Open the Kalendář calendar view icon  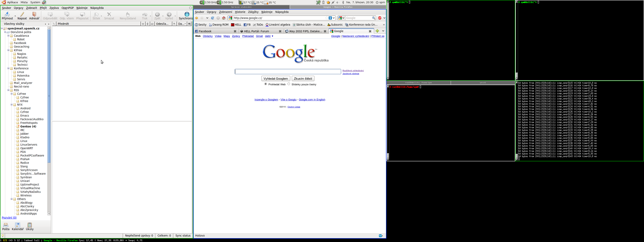pos(18,226)
